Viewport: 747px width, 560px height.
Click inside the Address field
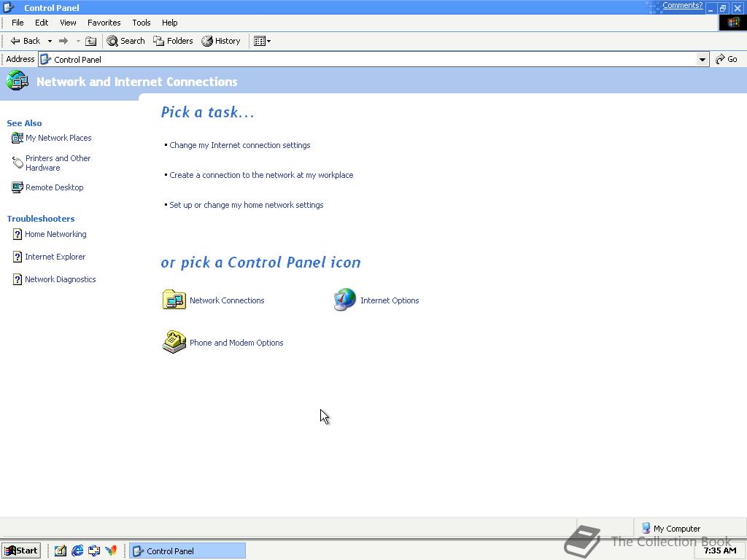tap(374, 60)
